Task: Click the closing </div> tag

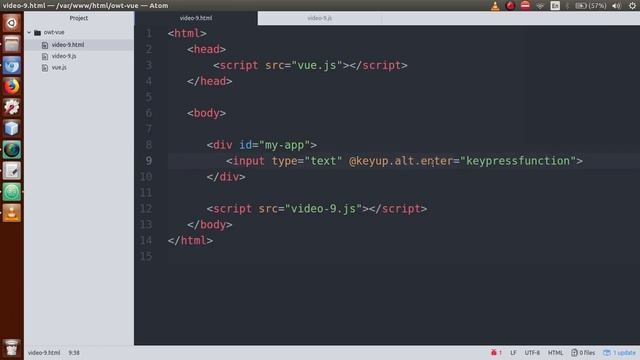Action: point(226,177)
